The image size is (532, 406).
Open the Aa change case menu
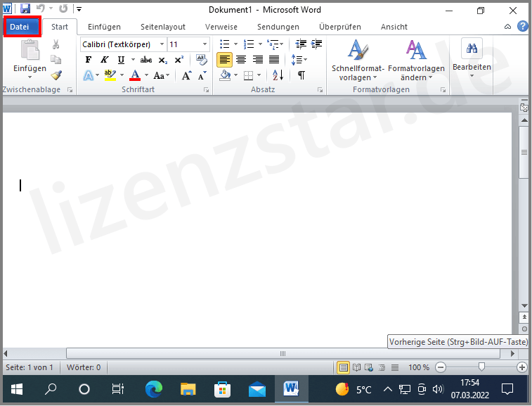(x=161, y=75)
